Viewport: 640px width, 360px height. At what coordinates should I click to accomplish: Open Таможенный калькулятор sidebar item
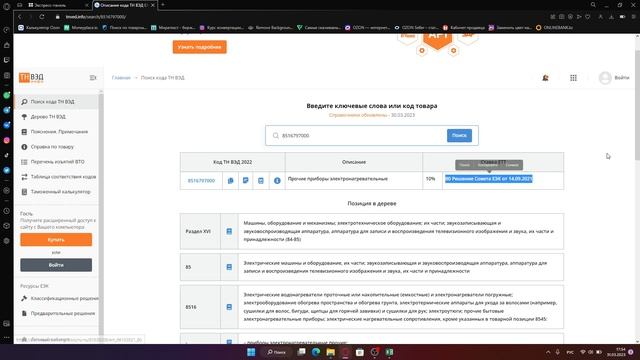click(56, 192)
